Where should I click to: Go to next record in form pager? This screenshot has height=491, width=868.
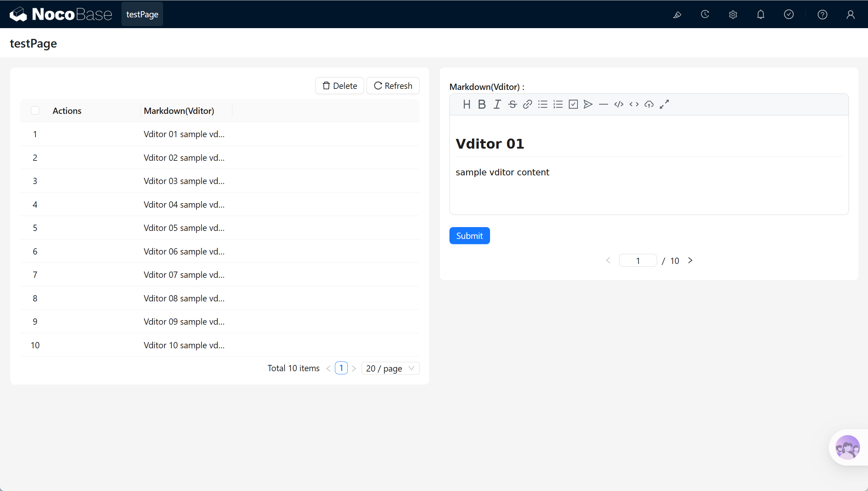click(690, 260)
